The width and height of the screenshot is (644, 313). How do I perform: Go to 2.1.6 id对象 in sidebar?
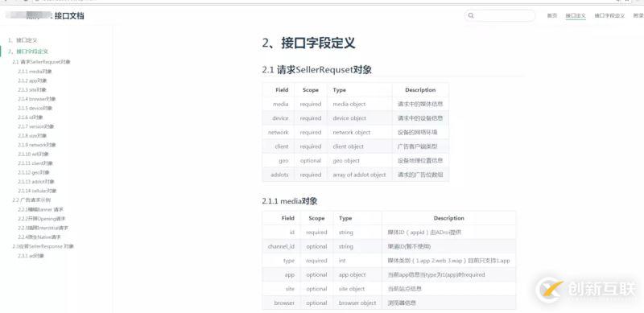point(31,117)
